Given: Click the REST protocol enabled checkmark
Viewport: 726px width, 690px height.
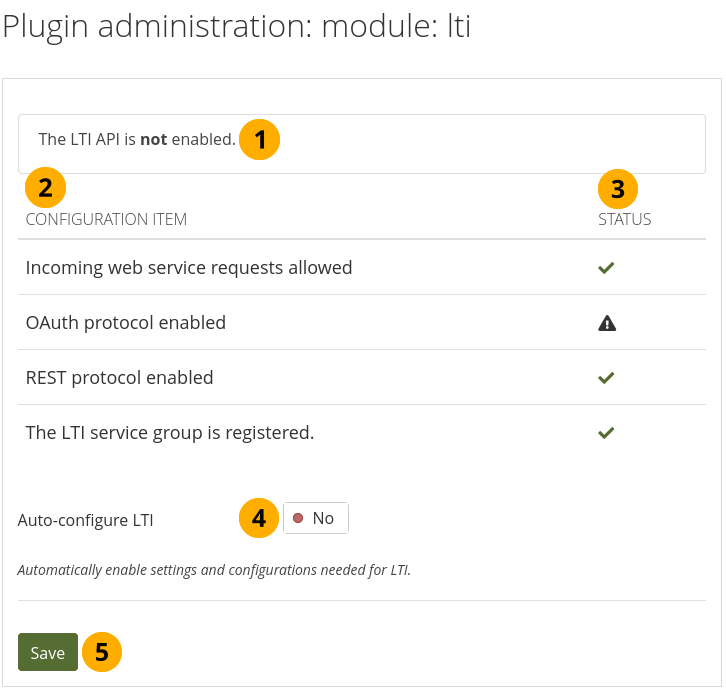Looking at the screenshot, I should click(605, 378).
